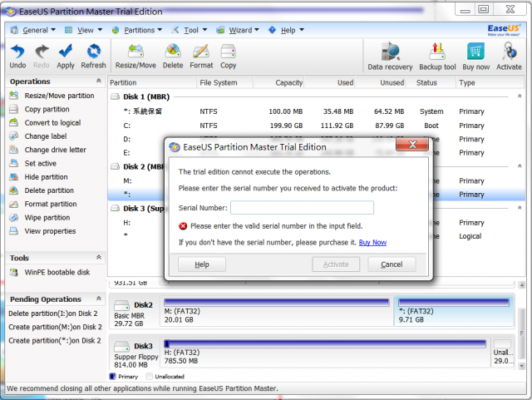
Task: Select Change label operation
Action: (x=38, y=136)
